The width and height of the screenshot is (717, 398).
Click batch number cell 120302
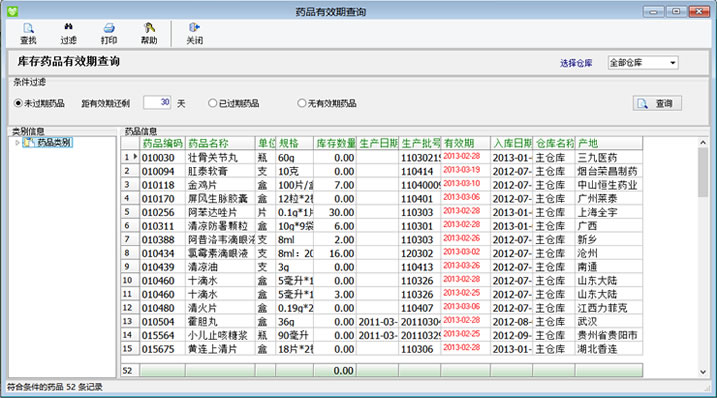pyautogui.click(x=420, y=253)
